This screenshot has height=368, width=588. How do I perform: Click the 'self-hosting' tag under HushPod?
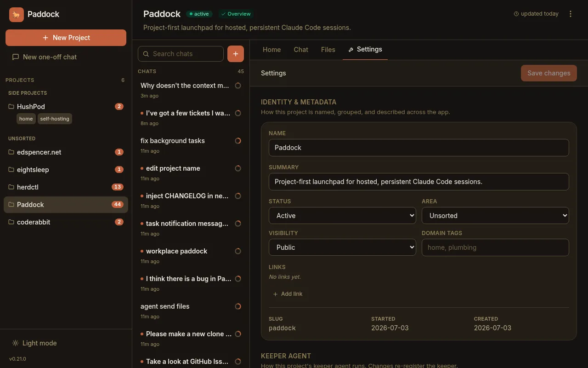pyautogui.click(x=55, y=119)
